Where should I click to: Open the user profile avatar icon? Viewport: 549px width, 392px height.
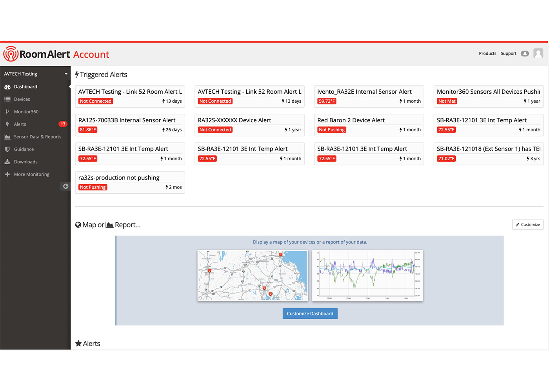538,53
